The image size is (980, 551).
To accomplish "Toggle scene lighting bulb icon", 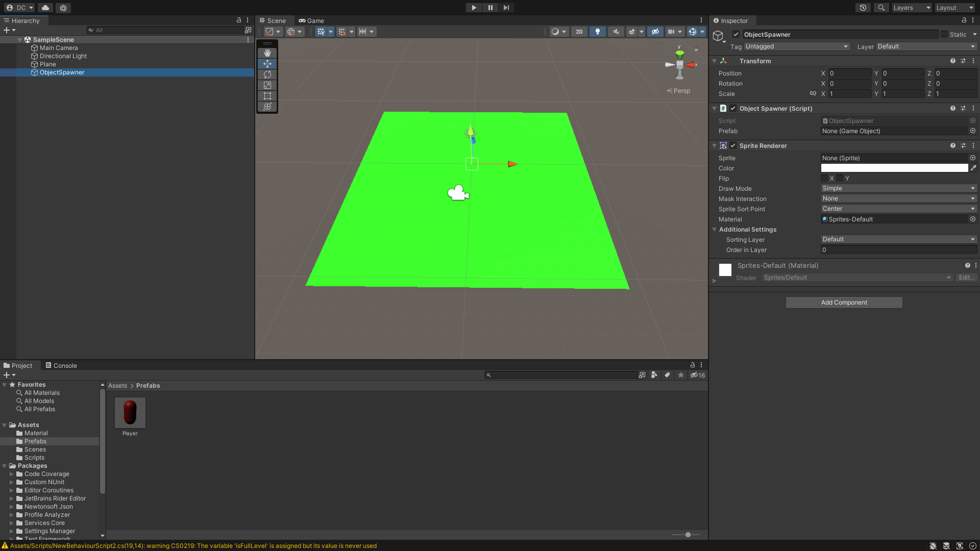I will click(x=597, y=32).
